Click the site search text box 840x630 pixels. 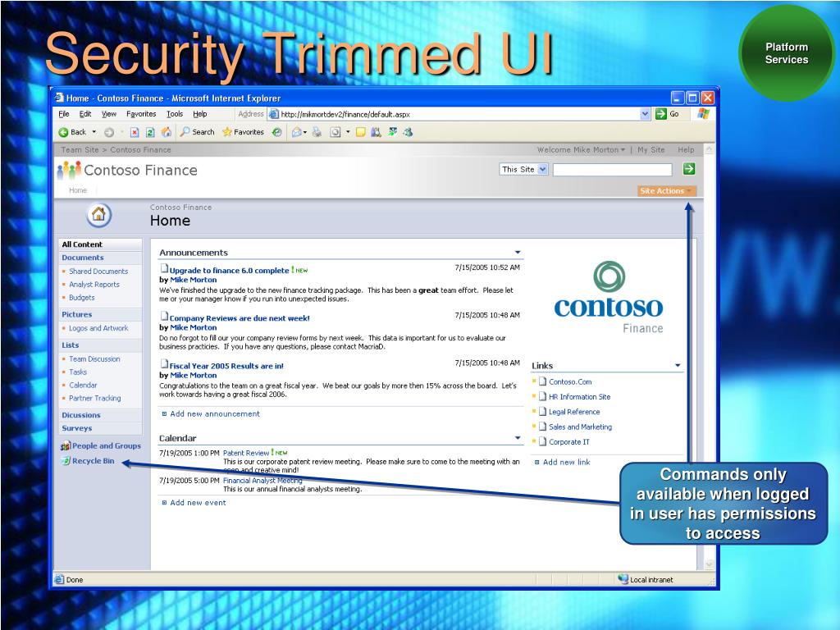click(612, 170)
